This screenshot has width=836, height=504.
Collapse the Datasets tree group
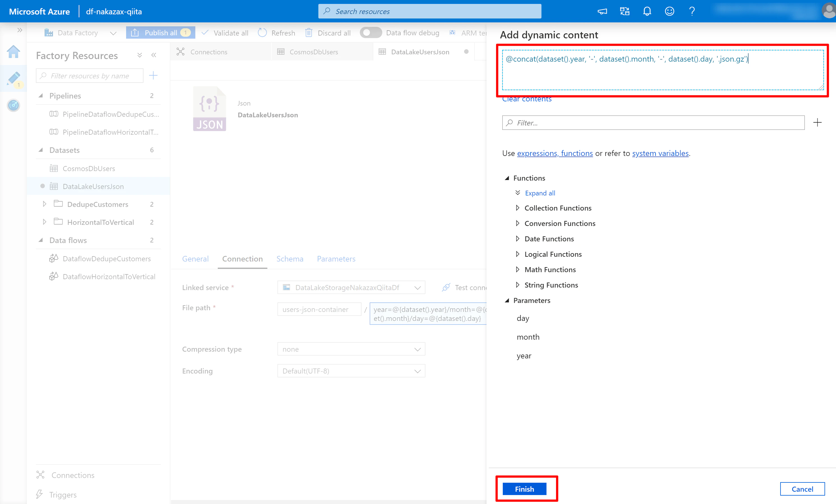coord(41,150)
